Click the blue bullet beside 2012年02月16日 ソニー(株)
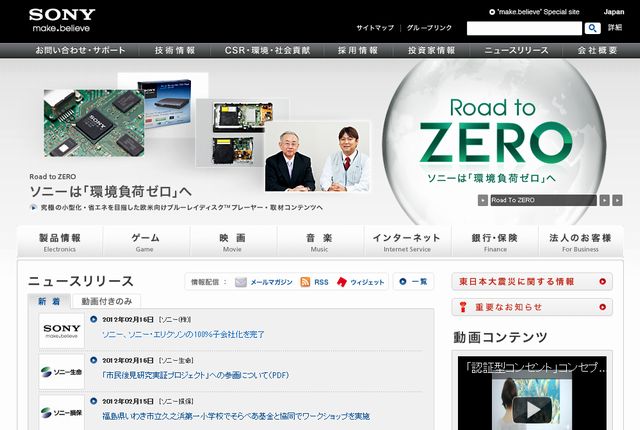Image resolution: width=640 pixels, height=430 pixels. click(93, 319)
